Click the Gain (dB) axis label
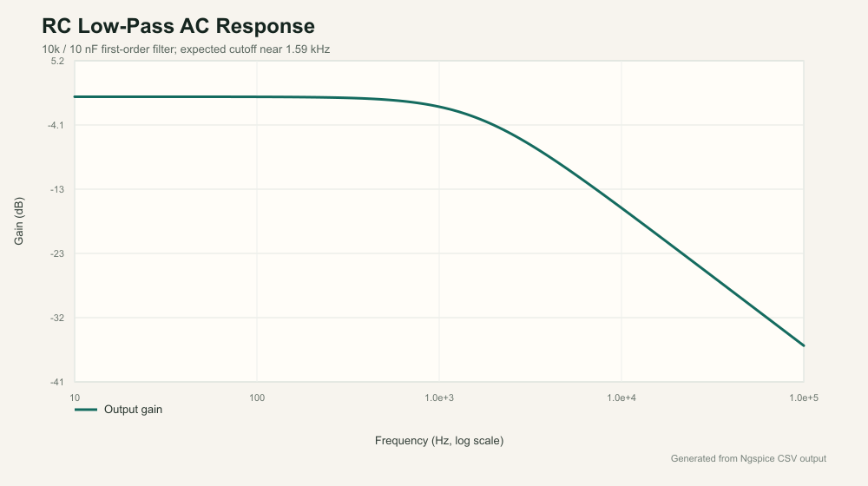Viewport: 868px width, 486px height. point(19,220)
